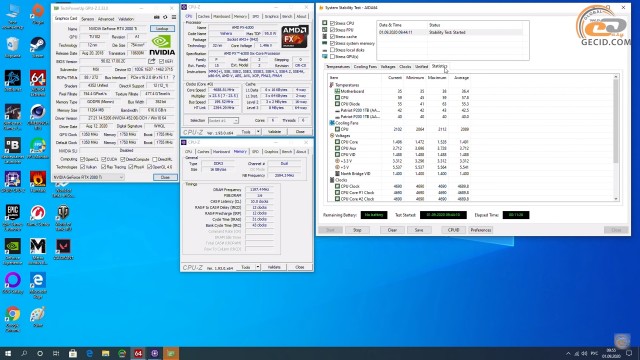Collapse the Cooling Fans group in AIDA64

pyautogui.click(x=331, y=123)
